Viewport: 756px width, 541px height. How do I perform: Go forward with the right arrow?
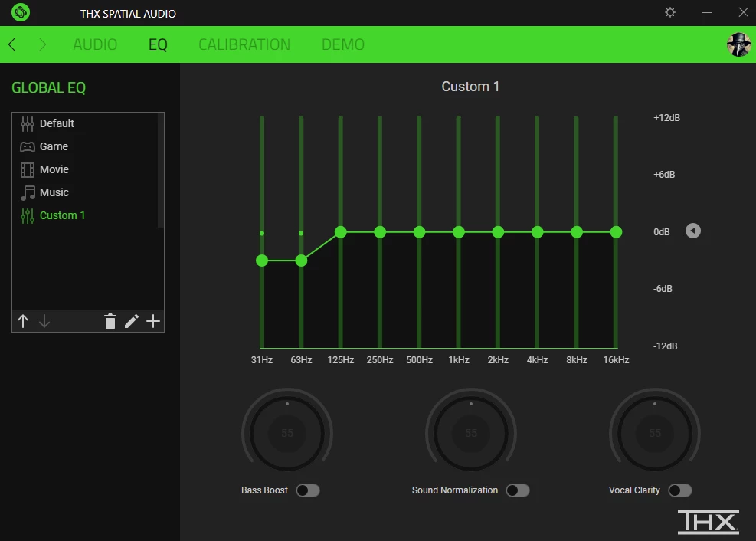coord(42,44)
